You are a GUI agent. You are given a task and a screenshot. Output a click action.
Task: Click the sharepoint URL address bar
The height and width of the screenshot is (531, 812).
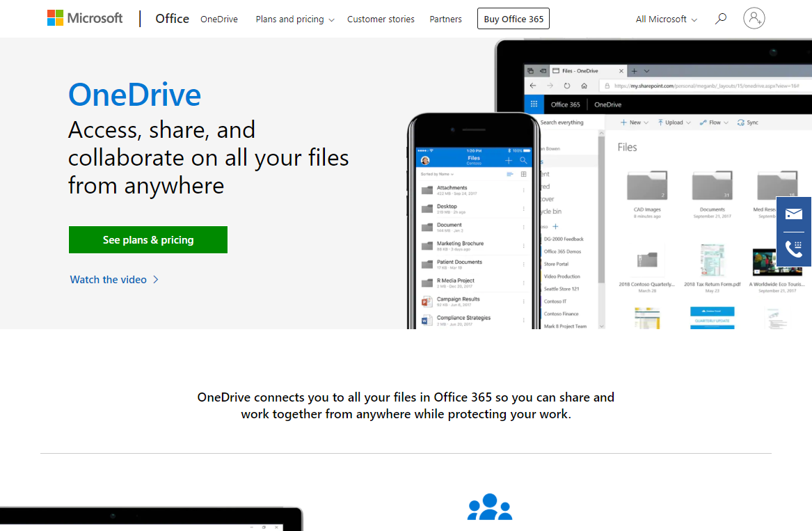click(706, 86)
